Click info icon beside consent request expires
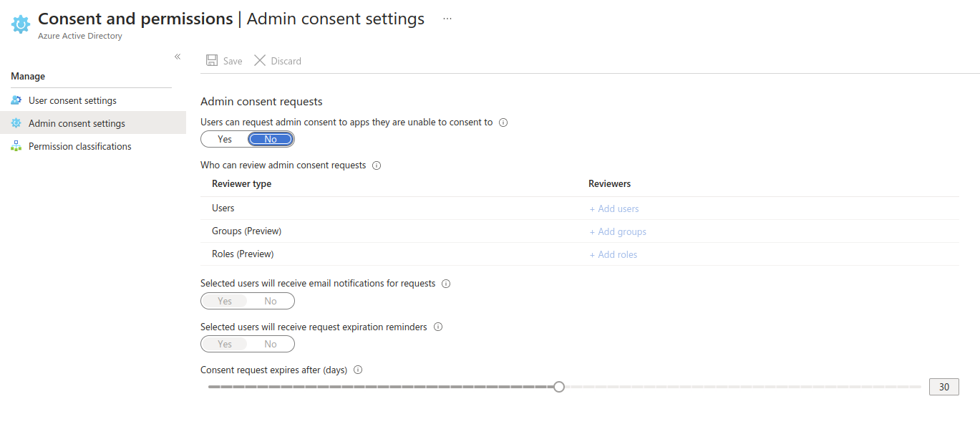Viewport: 980px width, 442px height. [358, 370]
